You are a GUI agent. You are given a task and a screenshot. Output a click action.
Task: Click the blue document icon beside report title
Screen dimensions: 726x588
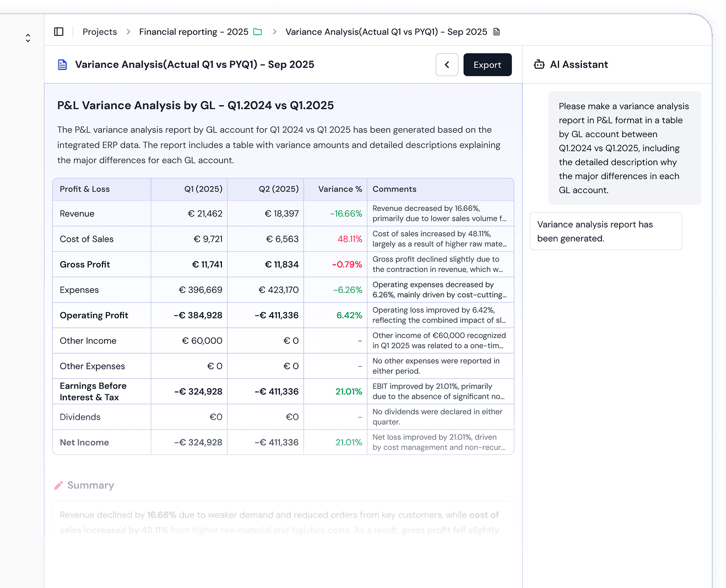click(62, 65)
